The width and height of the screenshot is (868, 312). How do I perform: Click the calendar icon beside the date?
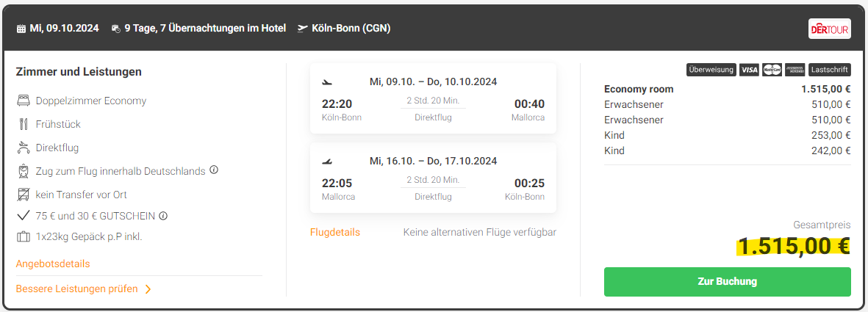[21, 29]
